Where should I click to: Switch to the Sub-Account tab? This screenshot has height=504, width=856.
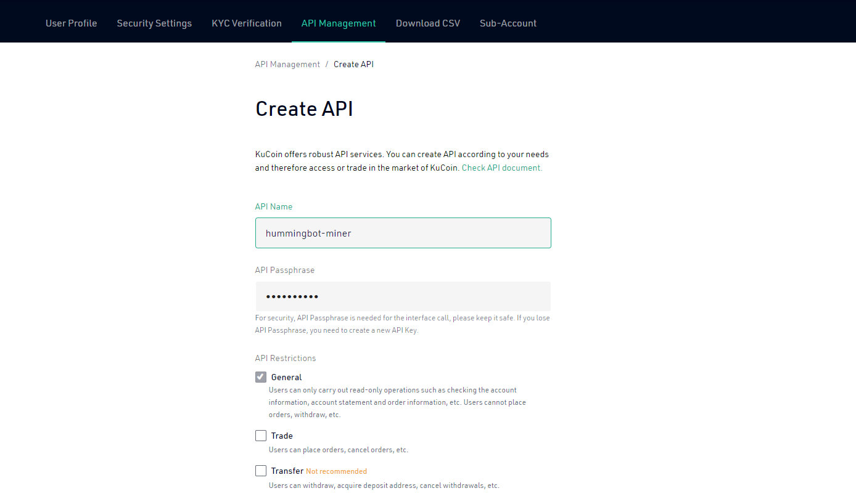coord(508,23)
